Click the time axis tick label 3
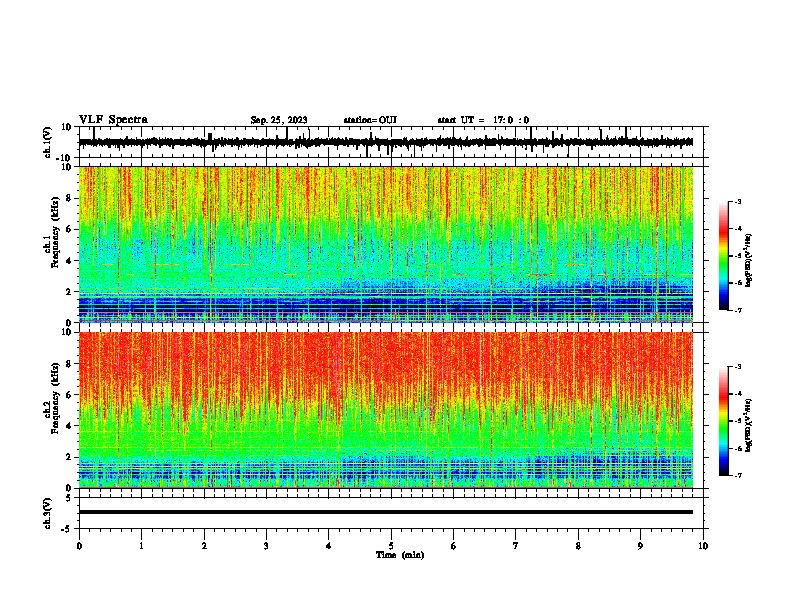 pos(266,546)
